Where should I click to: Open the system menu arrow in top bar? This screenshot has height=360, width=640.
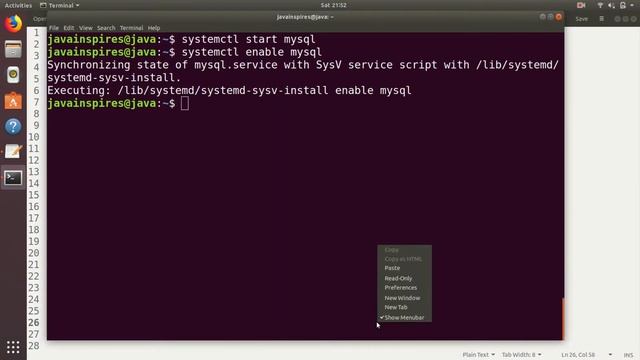coord(632,5)
